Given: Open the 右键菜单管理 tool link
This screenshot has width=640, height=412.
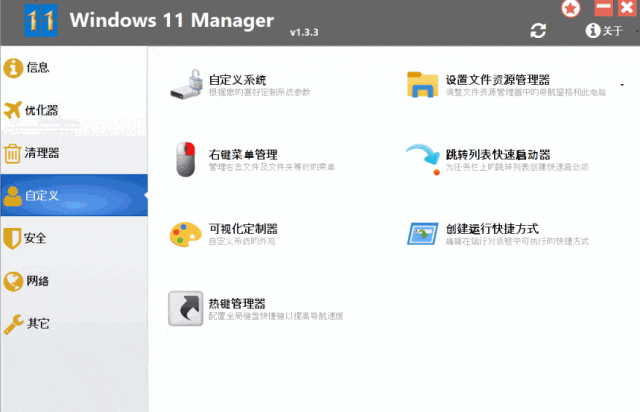Looking at the screenshot, I should tap(243, 155).
